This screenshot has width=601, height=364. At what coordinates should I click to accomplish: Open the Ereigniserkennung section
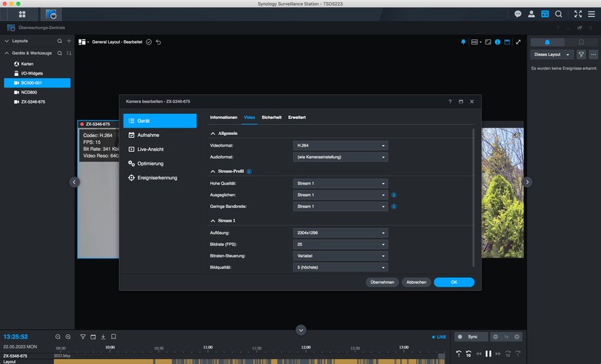(156, 177)
